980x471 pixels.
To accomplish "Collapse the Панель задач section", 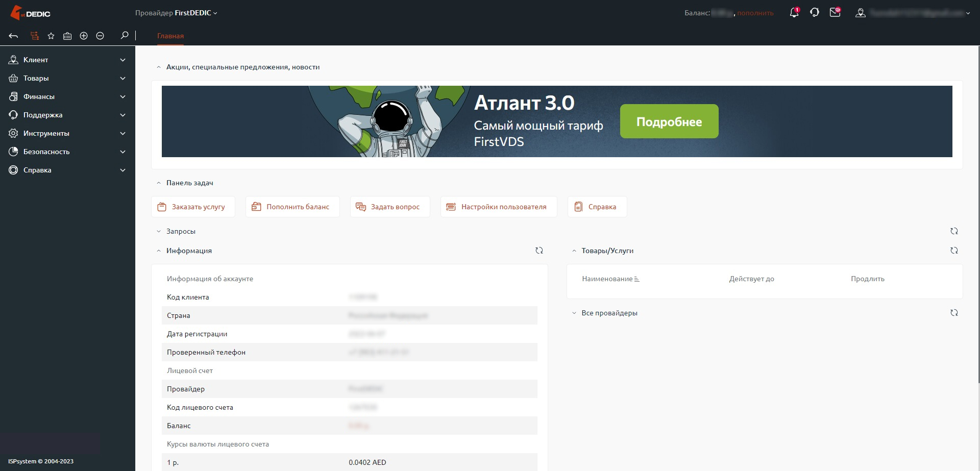I will coord(159,183).
